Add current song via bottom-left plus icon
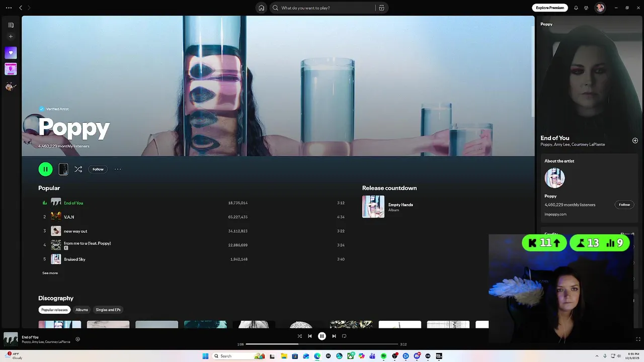Image resolution: width=644 pixels, height=362 pixels. pos(77,339)
